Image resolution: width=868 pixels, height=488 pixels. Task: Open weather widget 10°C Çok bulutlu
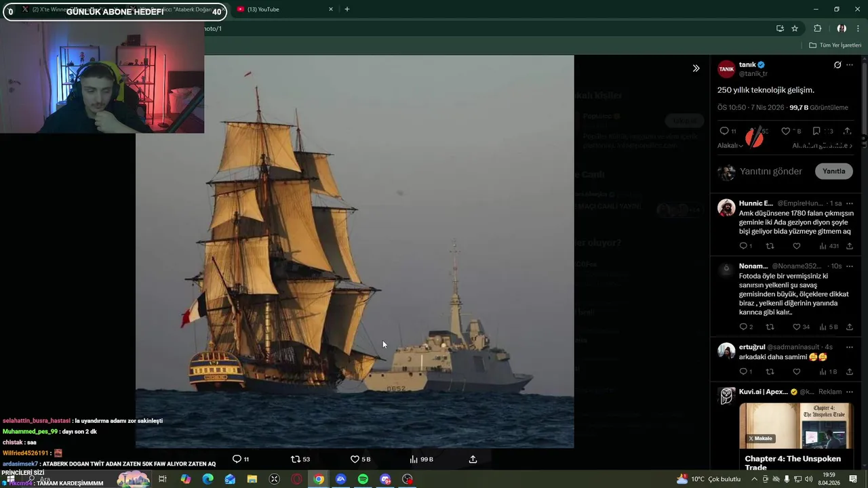tap(708, 479)
